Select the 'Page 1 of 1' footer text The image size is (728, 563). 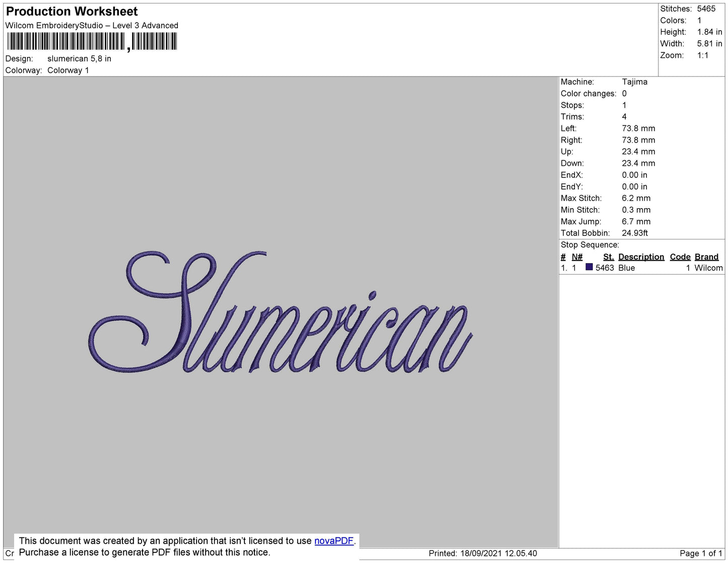tap(701, 553)
